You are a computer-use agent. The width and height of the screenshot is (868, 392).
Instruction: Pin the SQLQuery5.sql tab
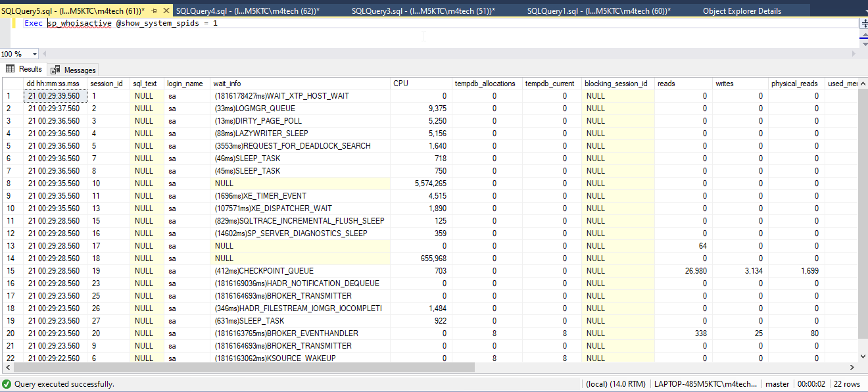[x=153, y=11]
